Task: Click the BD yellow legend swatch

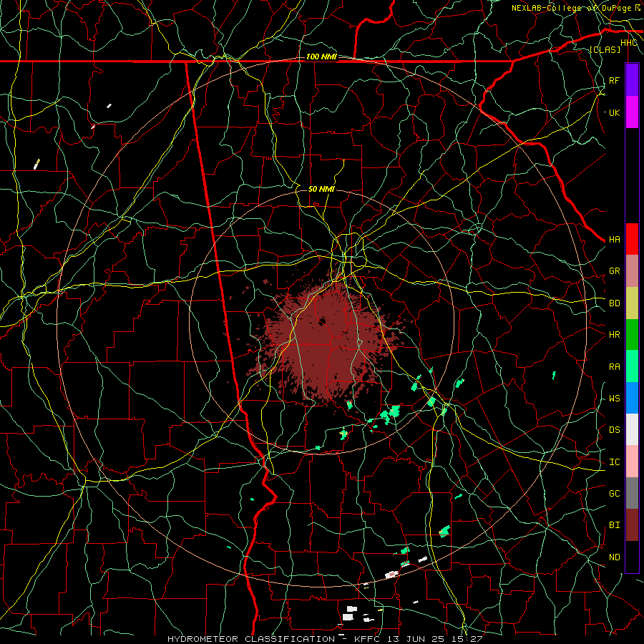Action: (x=632, y=303)
